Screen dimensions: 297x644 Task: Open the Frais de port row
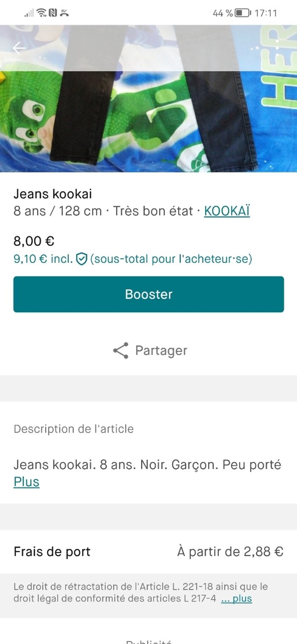tap(148, 551)
